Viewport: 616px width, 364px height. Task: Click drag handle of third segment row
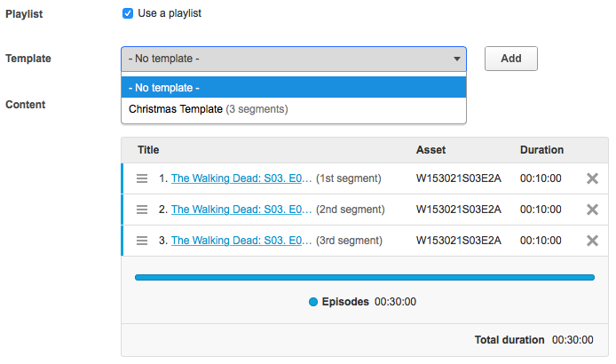[142, 241]
